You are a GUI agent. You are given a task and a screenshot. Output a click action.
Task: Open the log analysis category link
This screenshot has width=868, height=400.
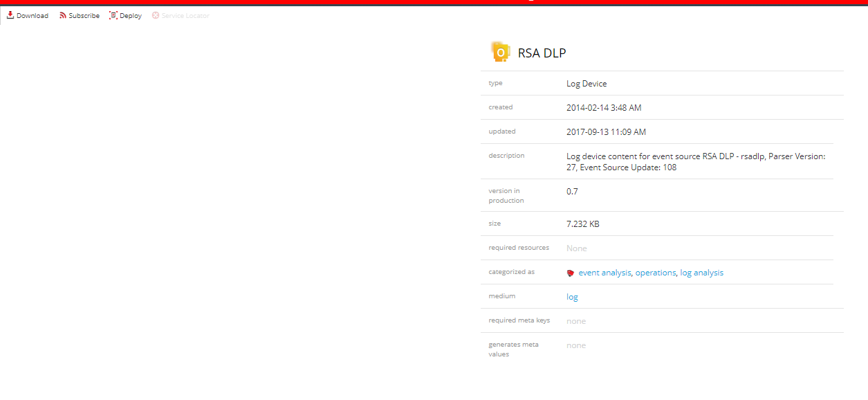702,273
